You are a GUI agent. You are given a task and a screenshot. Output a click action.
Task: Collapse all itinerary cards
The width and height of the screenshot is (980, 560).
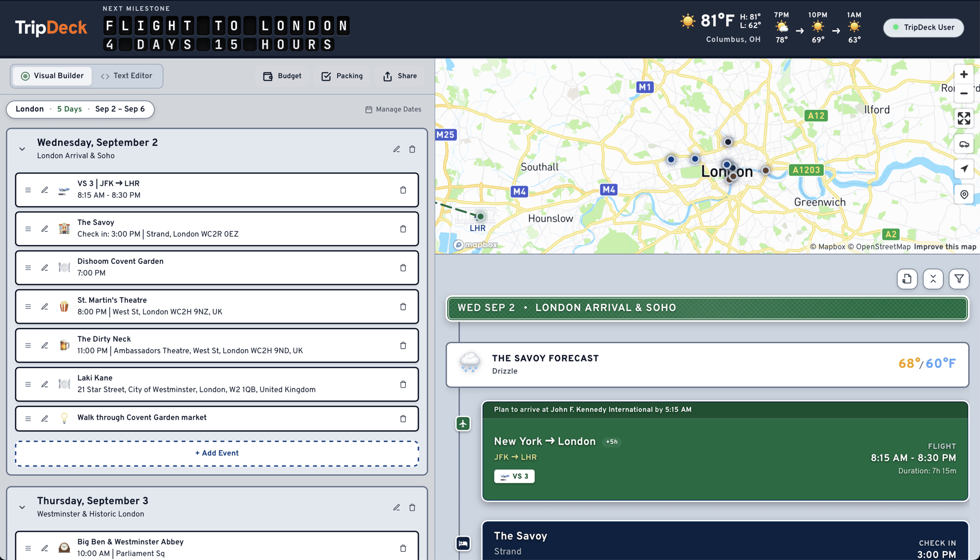coord(933,279)
